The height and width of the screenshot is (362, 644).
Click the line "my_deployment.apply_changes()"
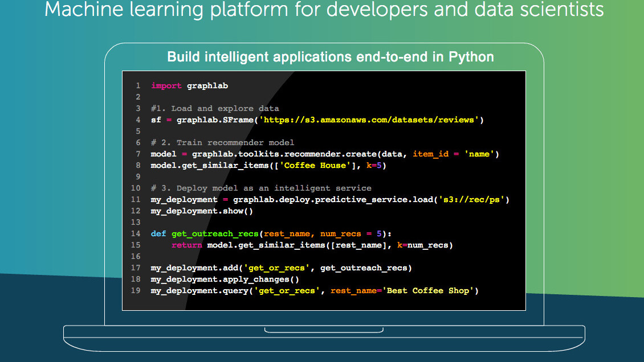pyautogui.click(x=225, y=279)
